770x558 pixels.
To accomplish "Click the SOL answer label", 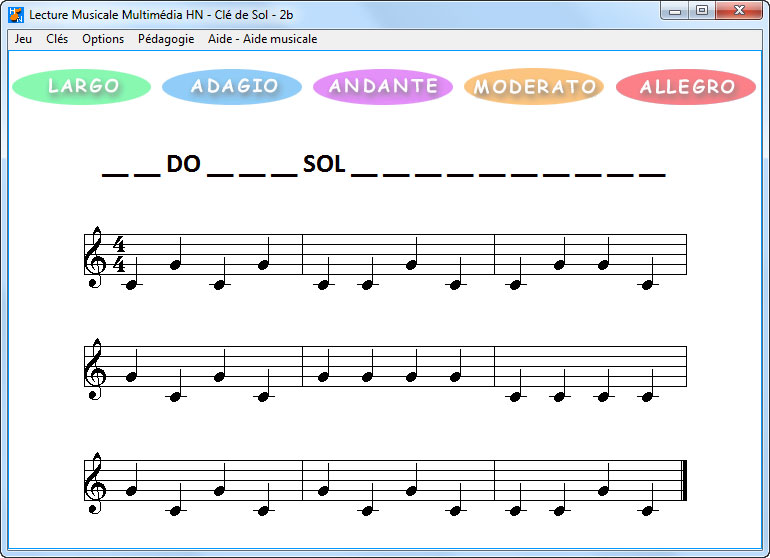I will pyautogui.click(x=324, y=164).
